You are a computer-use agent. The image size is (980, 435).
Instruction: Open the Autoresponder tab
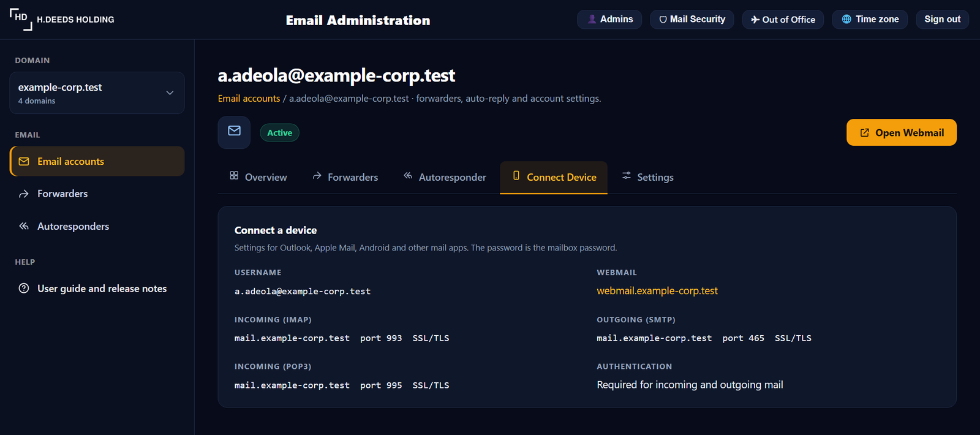tap(445, 177)
